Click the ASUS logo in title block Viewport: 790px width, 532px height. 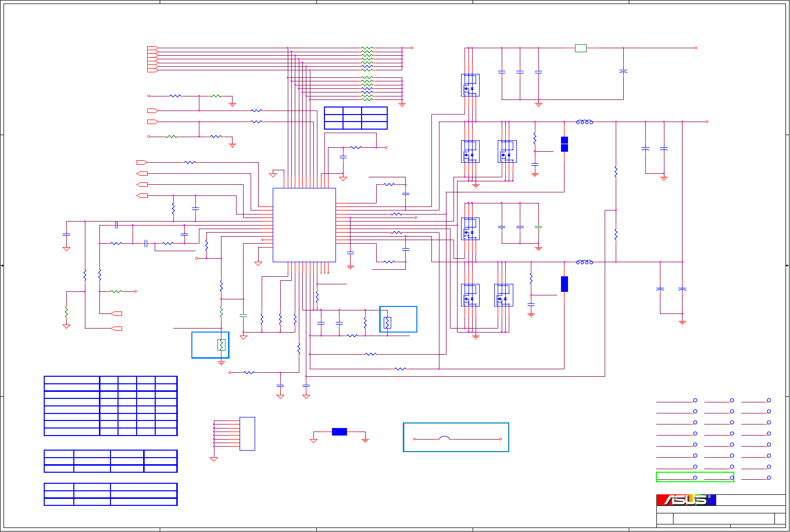[x=686, y=500]
